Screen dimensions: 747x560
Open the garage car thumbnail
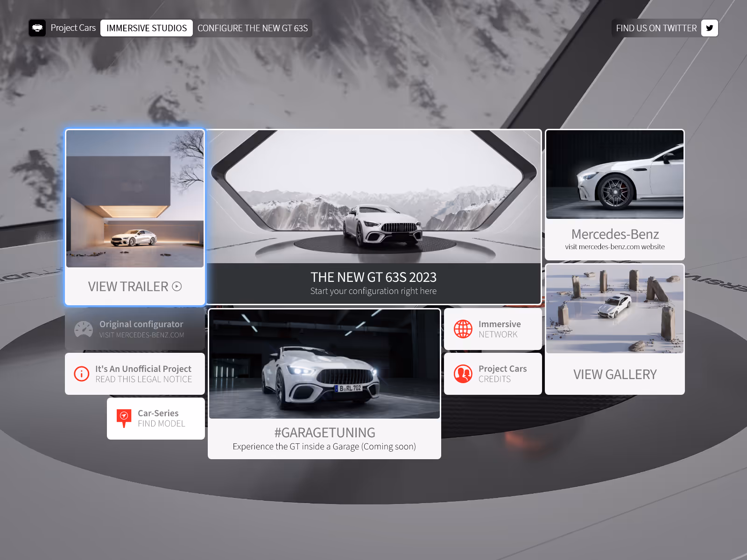[x=324, y=364]
